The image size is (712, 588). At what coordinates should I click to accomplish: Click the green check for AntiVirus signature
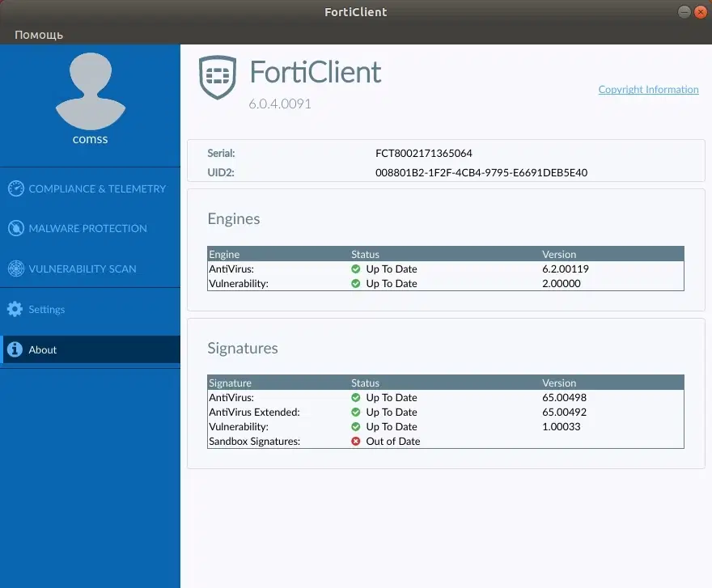(355, 397)
